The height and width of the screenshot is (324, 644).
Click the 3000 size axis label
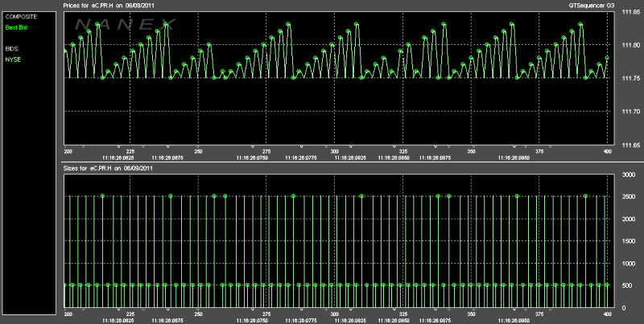[630, 174]
